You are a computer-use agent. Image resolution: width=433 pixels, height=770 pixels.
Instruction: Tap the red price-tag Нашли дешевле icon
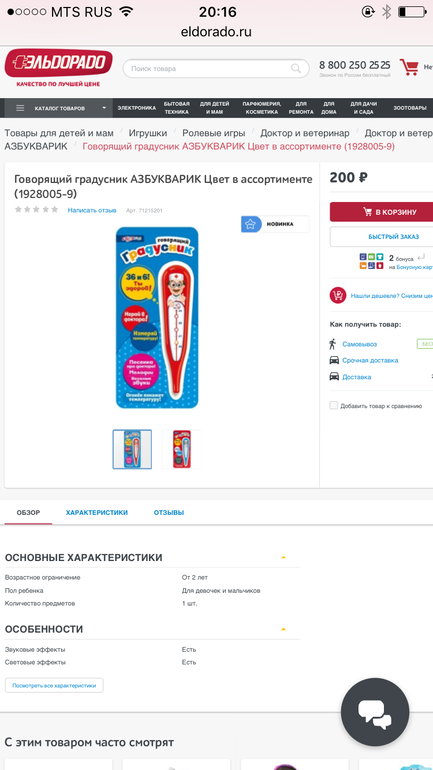point(338,296)
